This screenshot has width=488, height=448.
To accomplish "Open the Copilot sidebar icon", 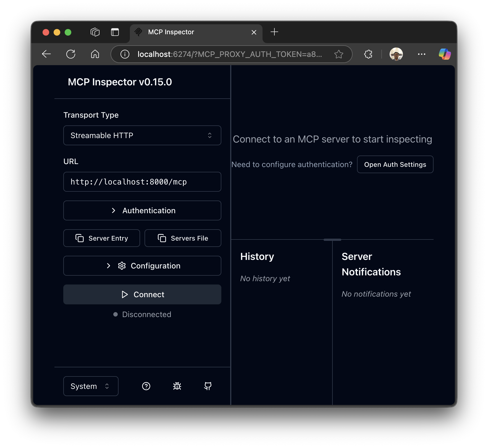I will pyautogui.click(x=445, y=54).
